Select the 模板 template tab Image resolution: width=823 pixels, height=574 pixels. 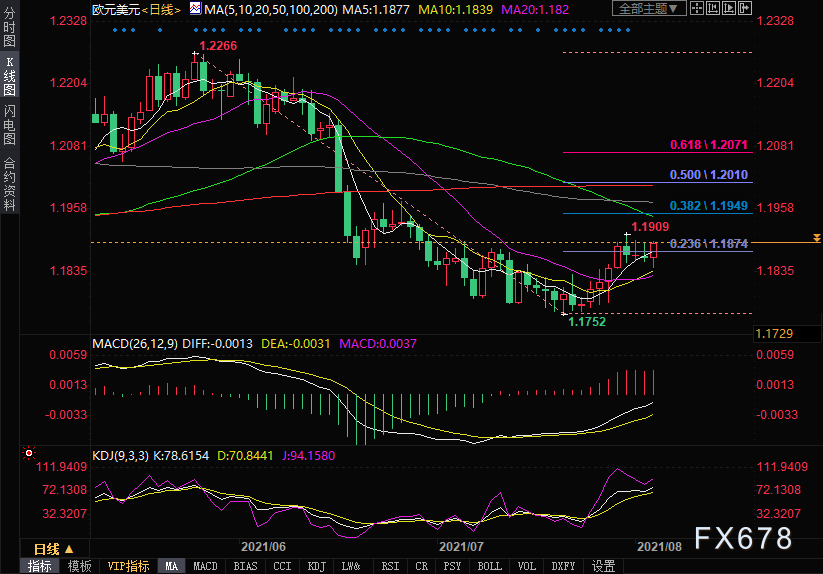coord(79,566)
